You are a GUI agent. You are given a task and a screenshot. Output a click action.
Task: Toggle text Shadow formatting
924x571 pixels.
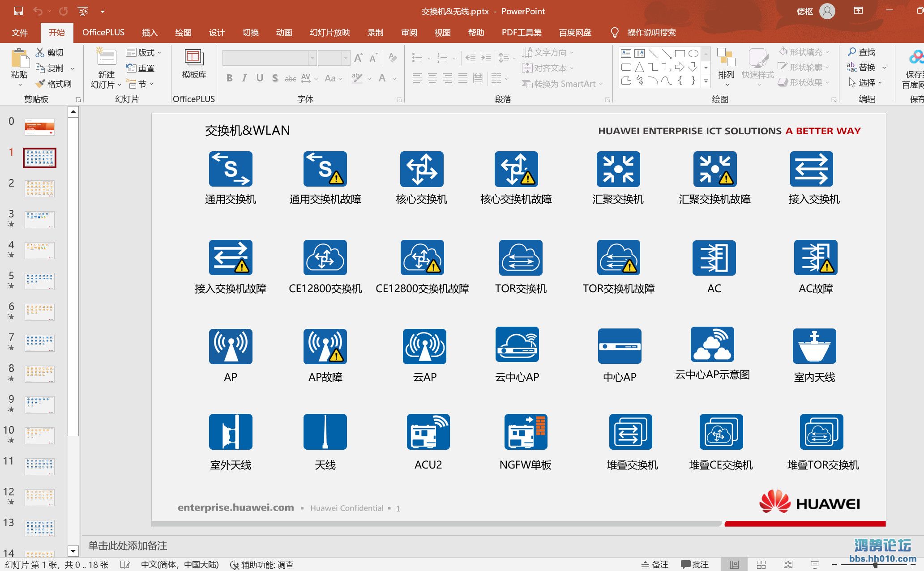tap(275, 78)
